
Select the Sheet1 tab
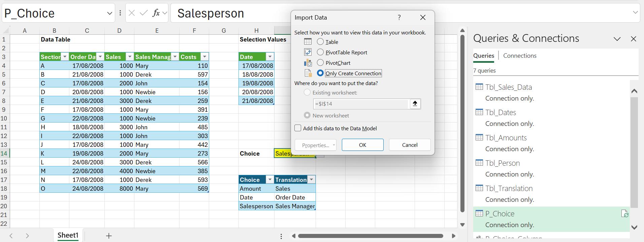[68, 235]
